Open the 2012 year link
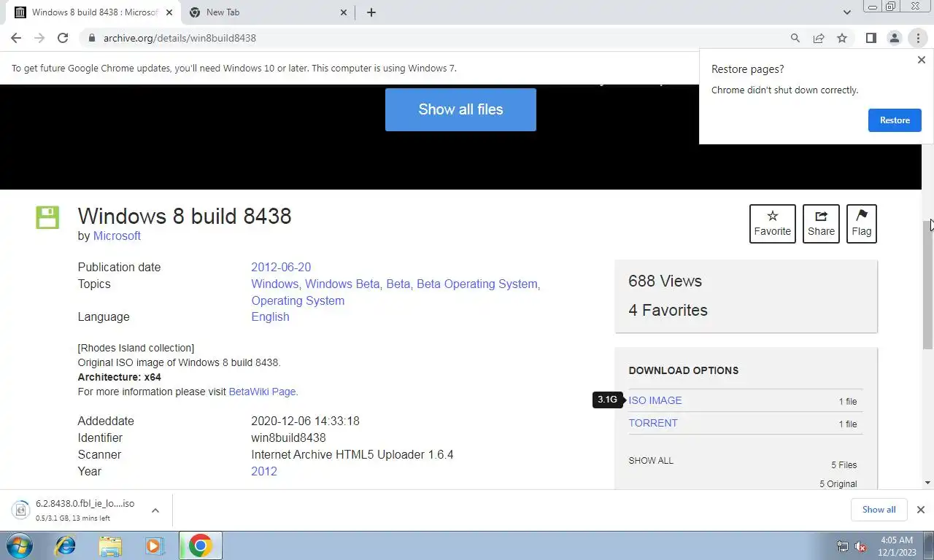Image resolution: width=934 pixels, height=560 pixels. [x=264, y=471]
